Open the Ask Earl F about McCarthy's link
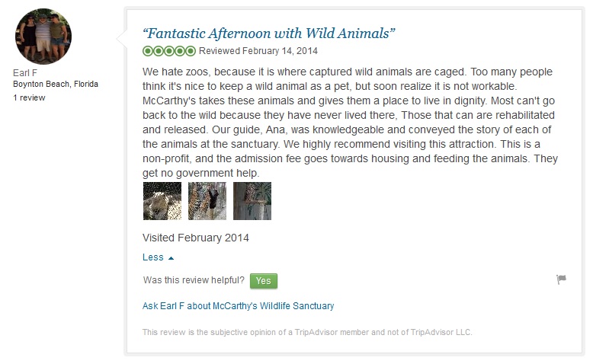Screen dimensions: 593x364 238,306
